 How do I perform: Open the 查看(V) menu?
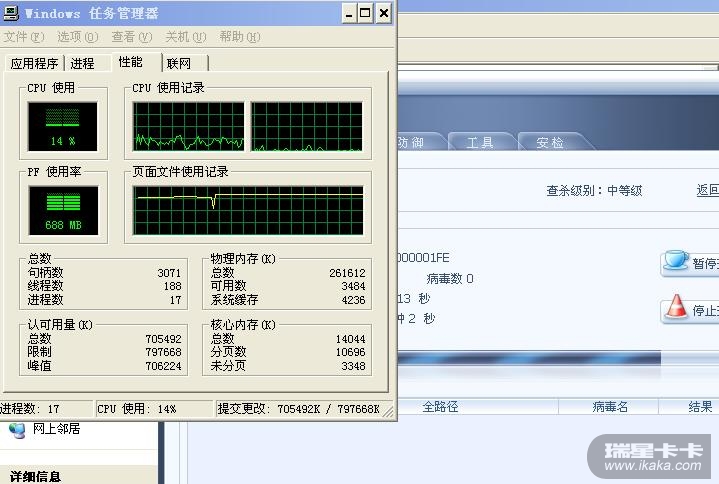coord(132,37)
